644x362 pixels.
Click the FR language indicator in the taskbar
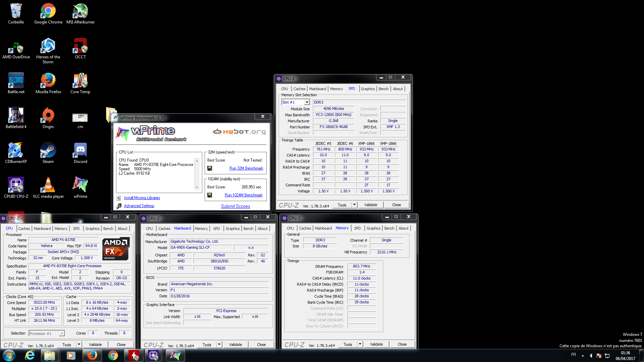click(x=574, y=355)
